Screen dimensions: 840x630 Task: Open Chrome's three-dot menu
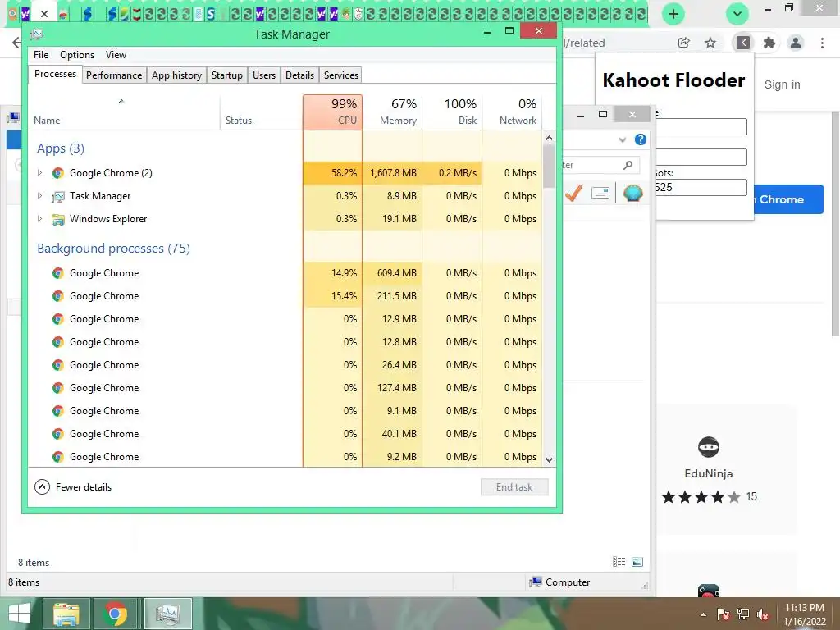point(822,43)
